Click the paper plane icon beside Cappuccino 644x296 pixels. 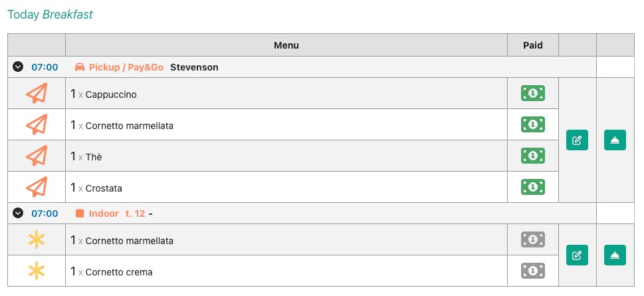[37, 94]
